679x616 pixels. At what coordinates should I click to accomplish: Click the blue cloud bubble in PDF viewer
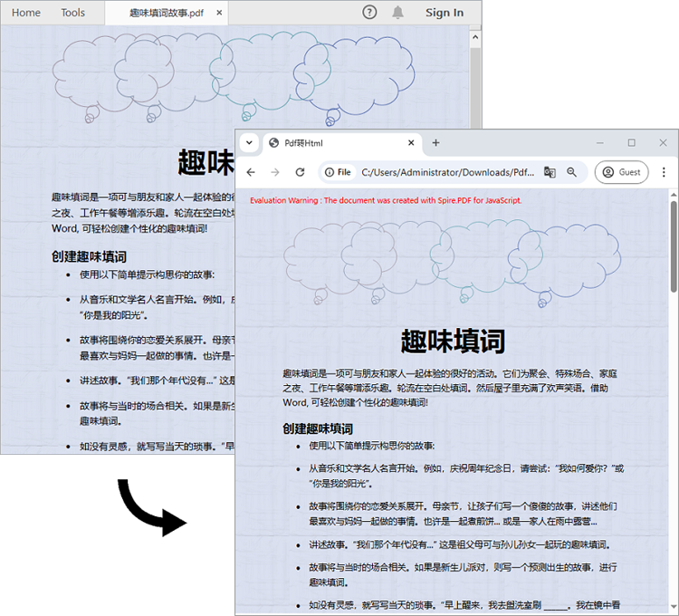click(354, 80)
